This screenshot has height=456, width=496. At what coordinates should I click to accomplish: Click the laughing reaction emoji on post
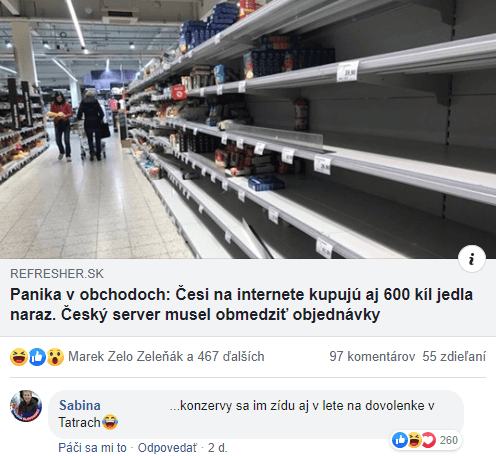19,357
